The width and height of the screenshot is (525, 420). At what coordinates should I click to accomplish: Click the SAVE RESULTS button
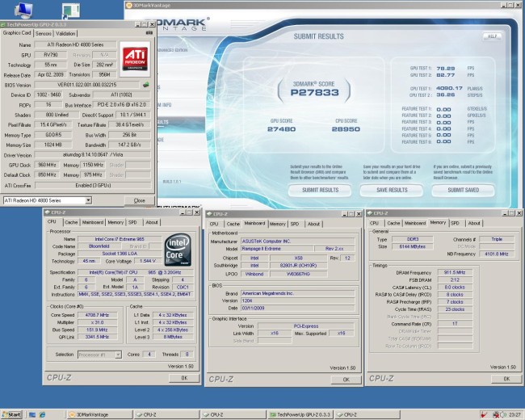coord(392,190)
